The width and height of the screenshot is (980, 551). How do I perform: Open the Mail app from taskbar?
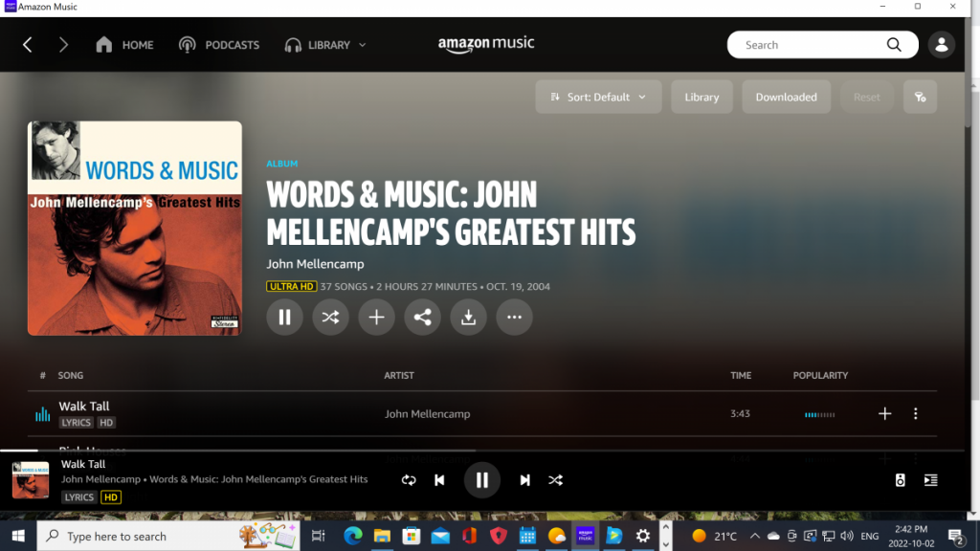[440, 536]
